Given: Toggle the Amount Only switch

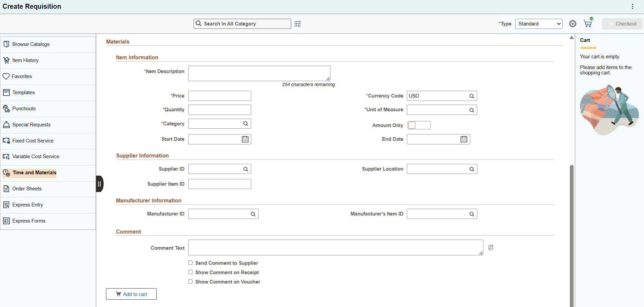Looking at the screenshot, I should coord(419,125).
